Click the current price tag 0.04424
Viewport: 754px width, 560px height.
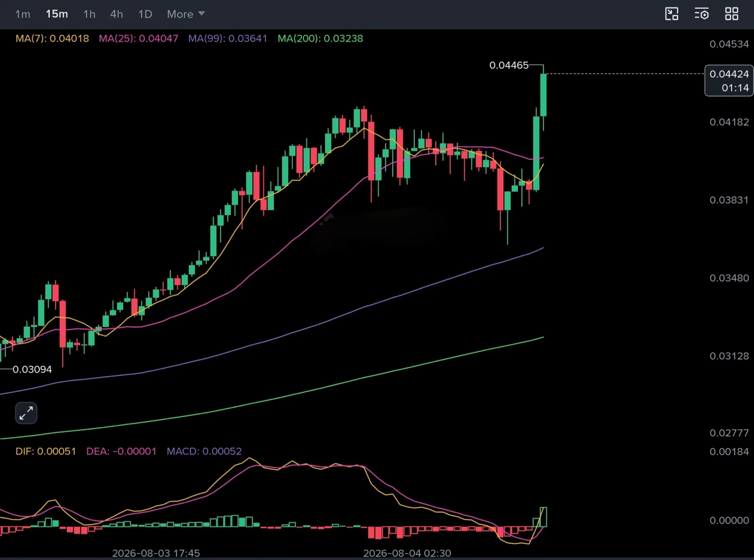click(729, 81)
